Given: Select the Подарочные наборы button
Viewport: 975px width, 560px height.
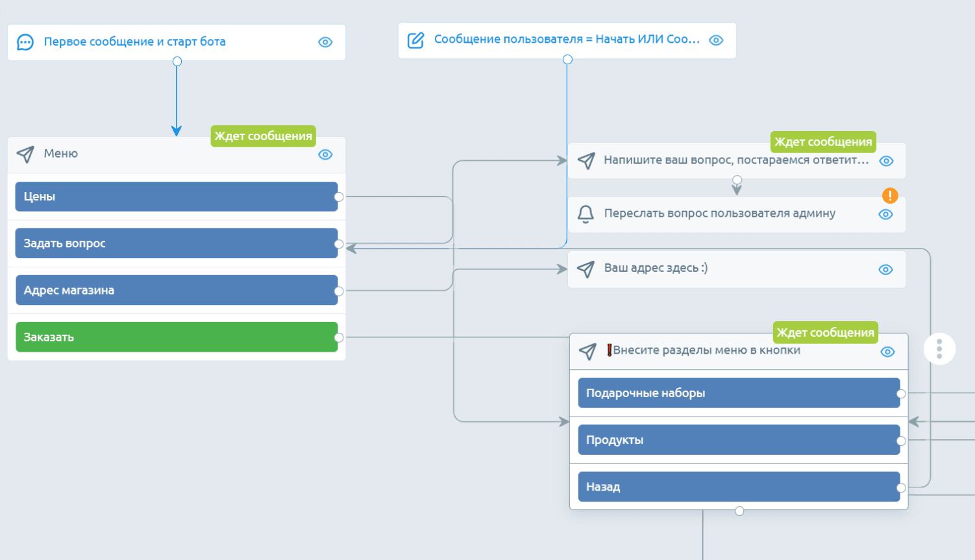Looking at the screenshot, I should coord(739,393).
